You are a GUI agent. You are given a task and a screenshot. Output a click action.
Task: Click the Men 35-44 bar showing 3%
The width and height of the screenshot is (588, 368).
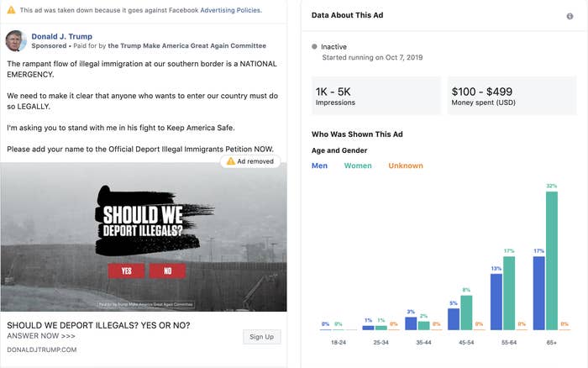411,323
